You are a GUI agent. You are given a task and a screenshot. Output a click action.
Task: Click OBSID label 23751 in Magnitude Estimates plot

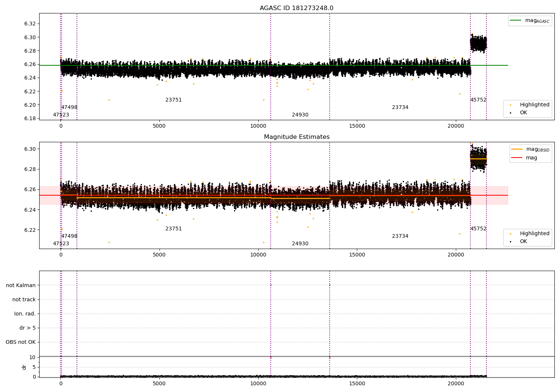point(174,228)
